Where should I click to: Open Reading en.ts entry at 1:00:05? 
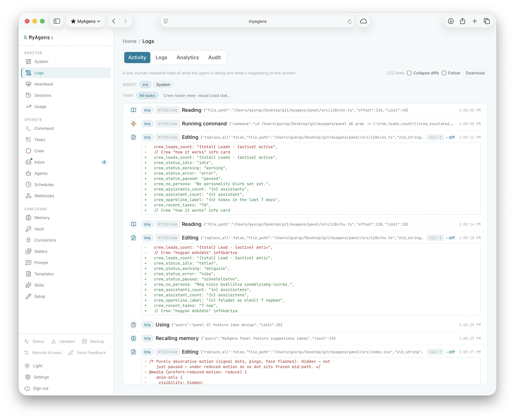coord(305,110)
